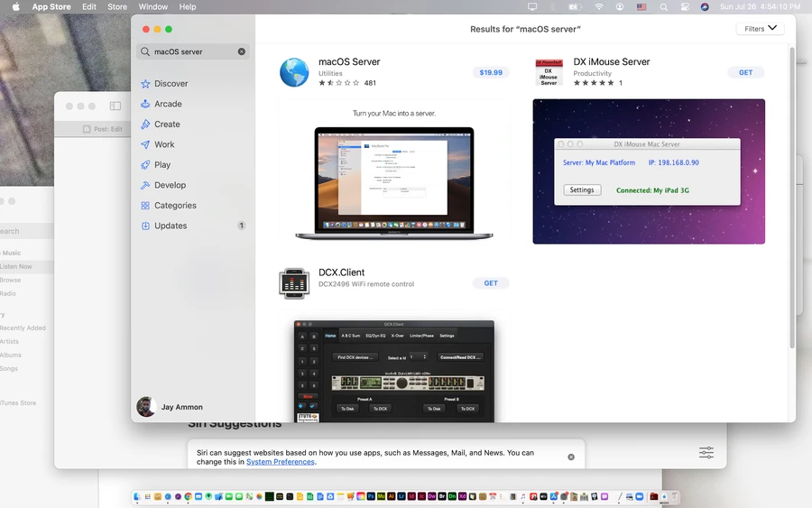Open Safari start page settings sliders
This screenshot has height=508, width=812.
[x=706, y=453]
